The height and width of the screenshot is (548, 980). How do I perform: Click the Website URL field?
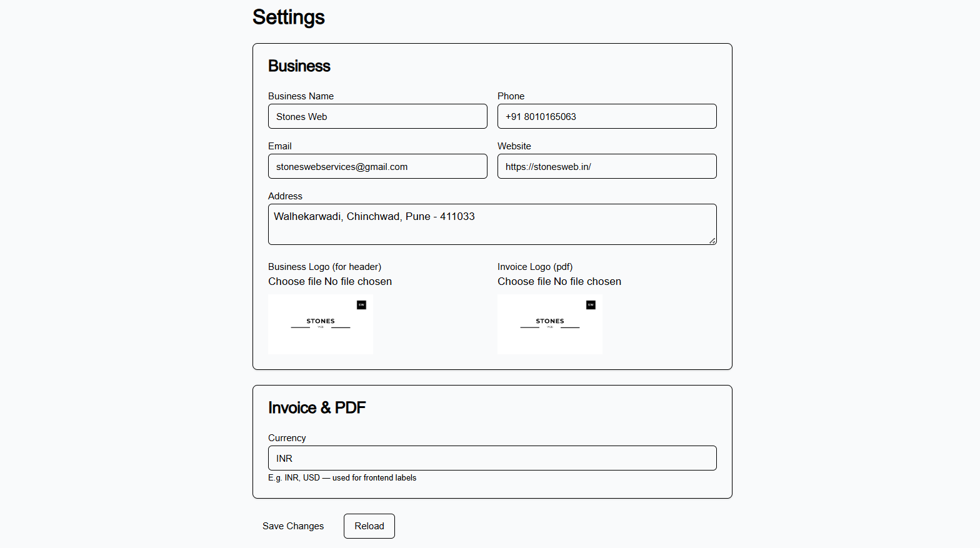(x=606, y=166)
